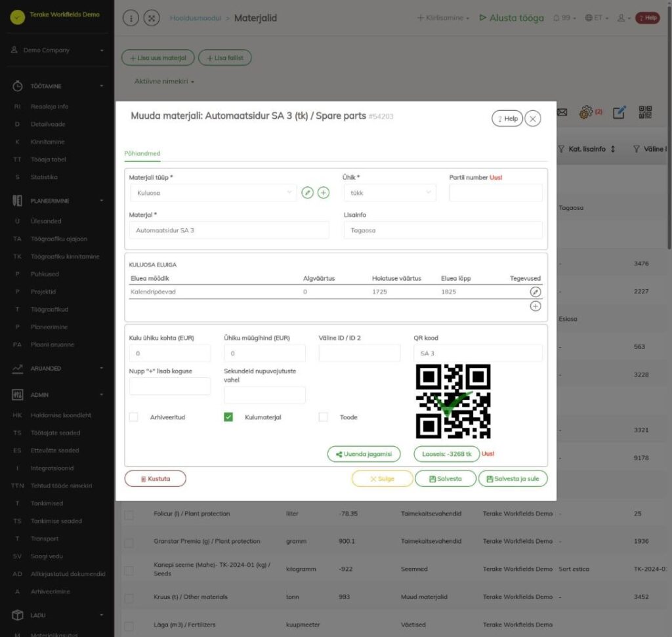Open the Aktiivne nimekiri dropdown

click(164, 81)
